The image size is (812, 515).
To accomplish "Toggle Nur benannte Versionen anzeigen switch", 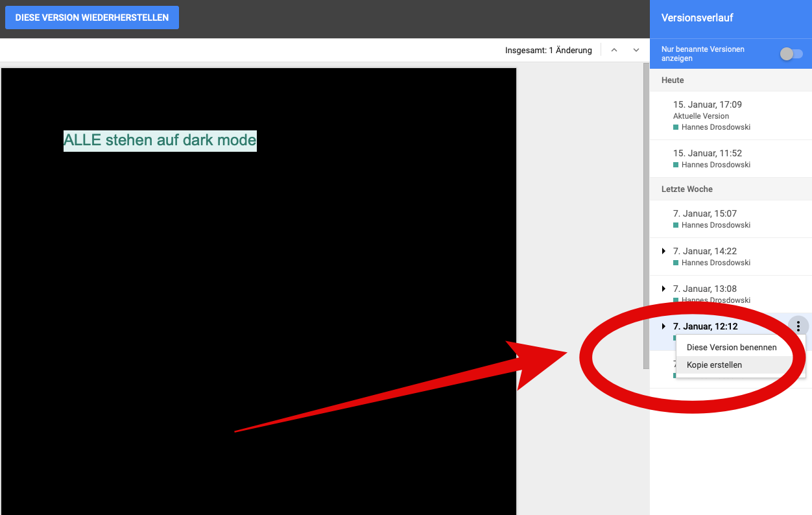I will 791,54.
